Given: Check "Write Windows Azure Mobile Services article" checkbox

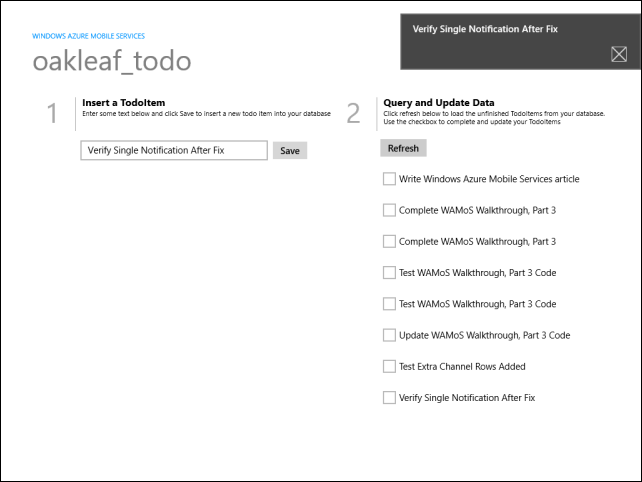Looking at the screenshot, I should click(x=389, y=179).
